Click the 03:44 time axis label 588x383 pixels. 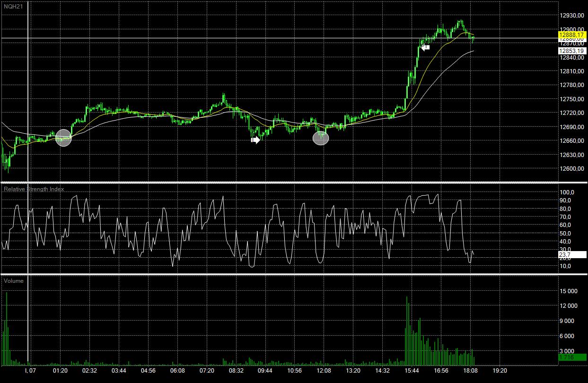(x=119, y=371)
